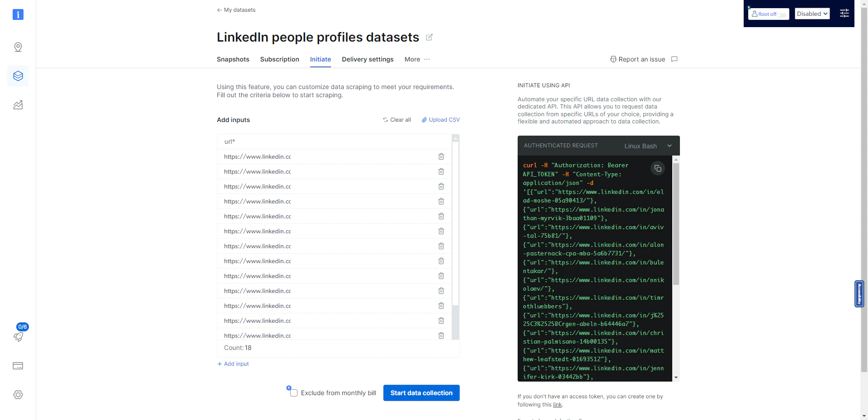868x420 pixels.
Task: Click Start data collection
Action: (421, 393)
